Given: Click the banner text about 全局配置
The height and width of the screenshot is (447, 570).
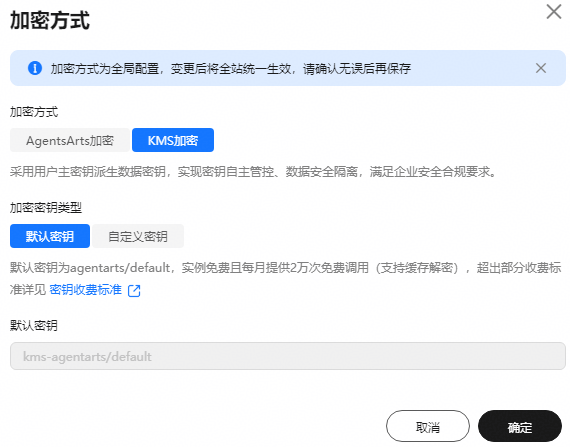Looking at the screenshot, I should click(230, 68).
